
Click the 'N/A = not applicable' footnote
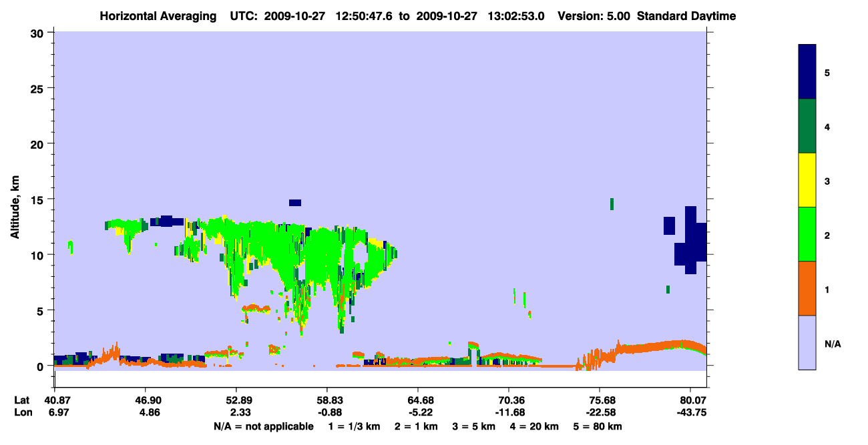(263, 426)
